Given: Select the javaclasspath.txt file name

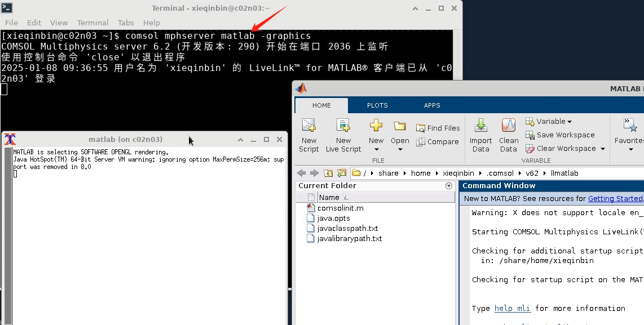Looking at the screenshot, I should [x=347, y=228].
